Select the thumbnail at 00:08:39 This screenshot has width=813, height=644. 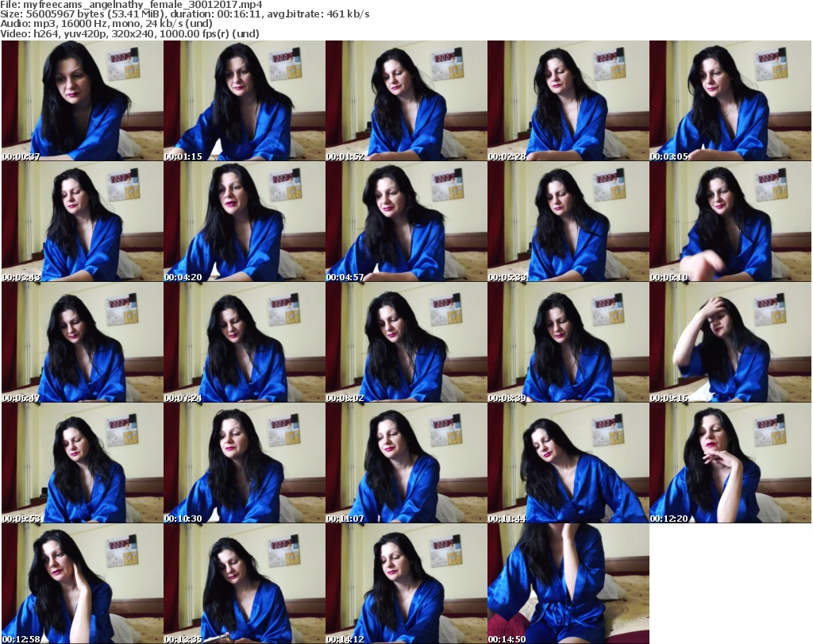[568, 342]
